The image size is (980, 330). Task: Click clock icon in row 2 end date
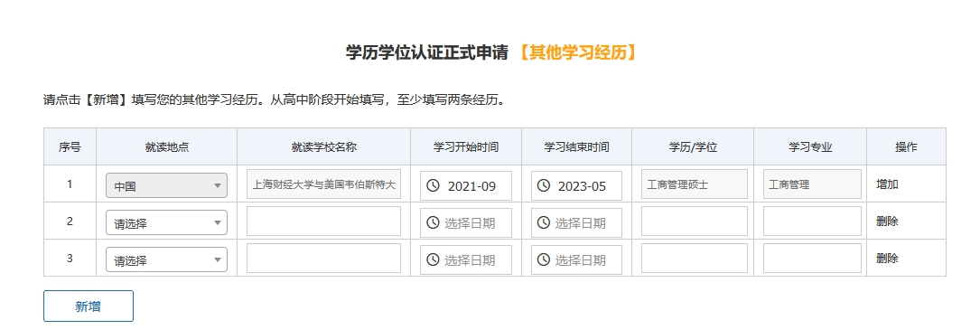[x=543, y=222]
